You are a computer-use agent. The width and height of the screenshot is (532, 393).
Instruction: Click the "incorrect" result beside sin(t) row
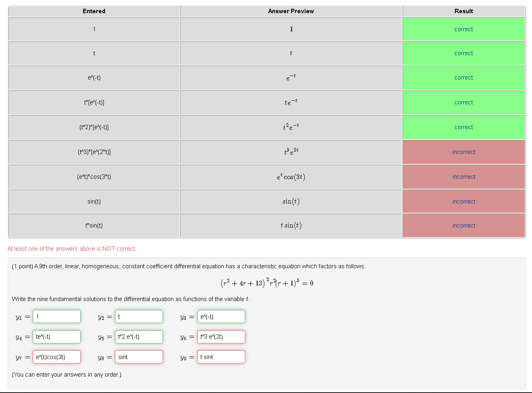tap(463, 201)
